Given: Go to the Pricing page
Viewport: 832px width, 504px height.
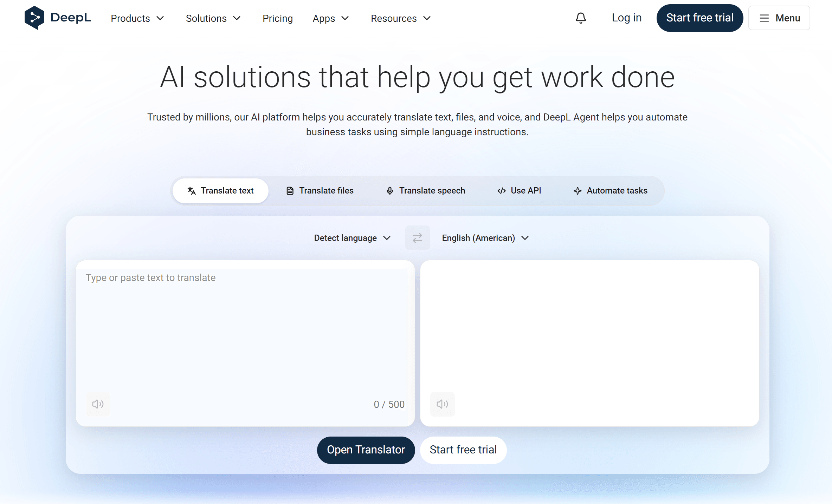Looking at the screenshot, I should (277, 18).
